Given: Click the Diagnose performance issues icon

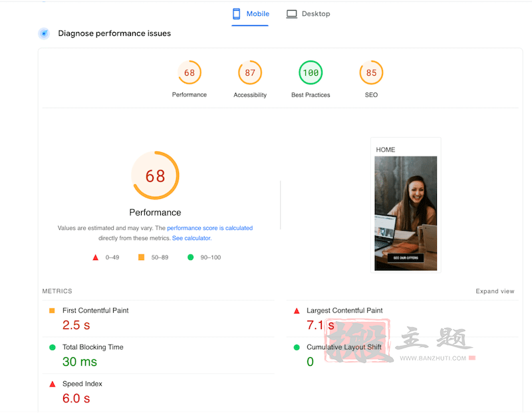Looking at the screenshot, I should point(44,34).
